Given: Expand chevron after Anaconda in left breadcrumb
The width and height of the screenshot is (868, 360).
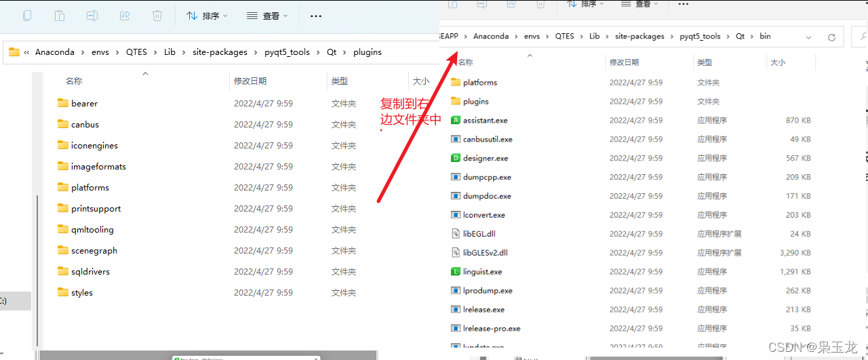Looking at the screenshot, I should (x=81, y=52).
